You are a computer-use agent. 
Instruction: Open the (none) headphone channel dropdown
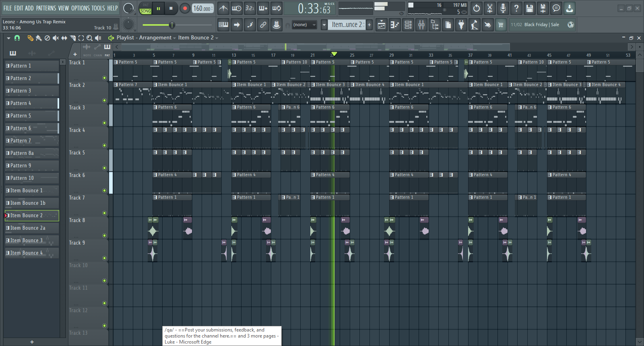click(x=304, y=25)
